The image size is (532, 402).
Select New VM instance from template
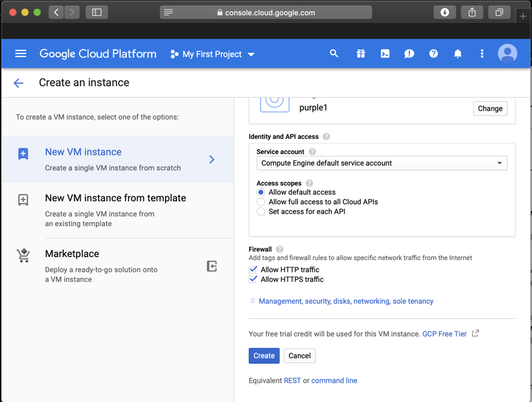pyautogui.click(x=115, y=198)
